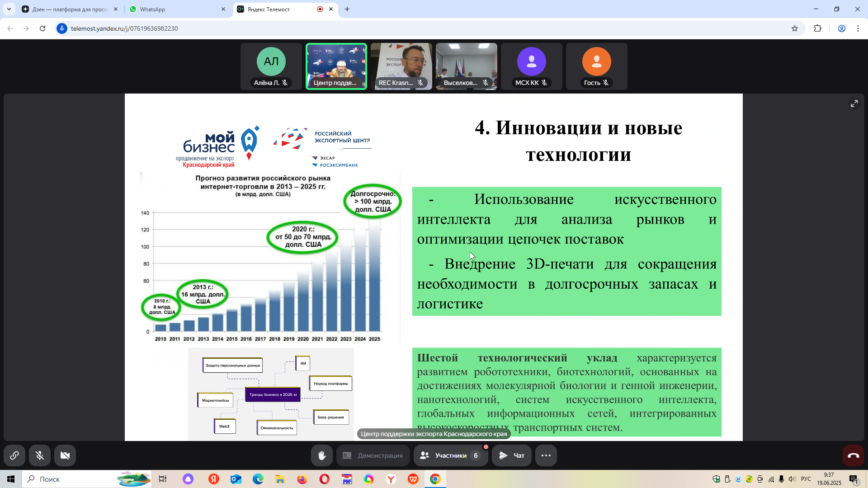Expand the tab search dropdown arrow
The width and height of the screenshot is (868, 488).
coord(9,9)
